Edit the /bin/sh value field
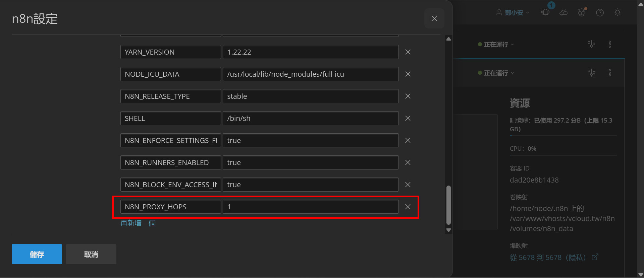Screen dimensions: 644x278 [311, 118]
